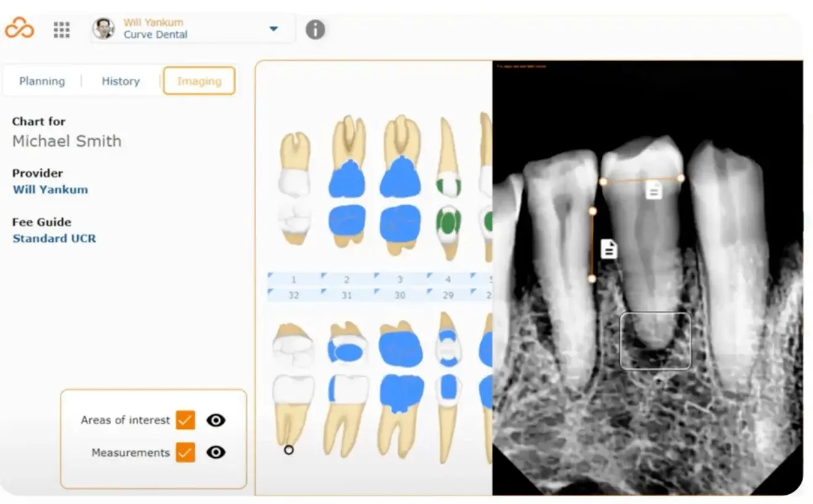Image resolution: width=813 pixels, height=504 pixels.
Task: Open note icon on horizontal measurement line
Action: (x=653, y=190)
